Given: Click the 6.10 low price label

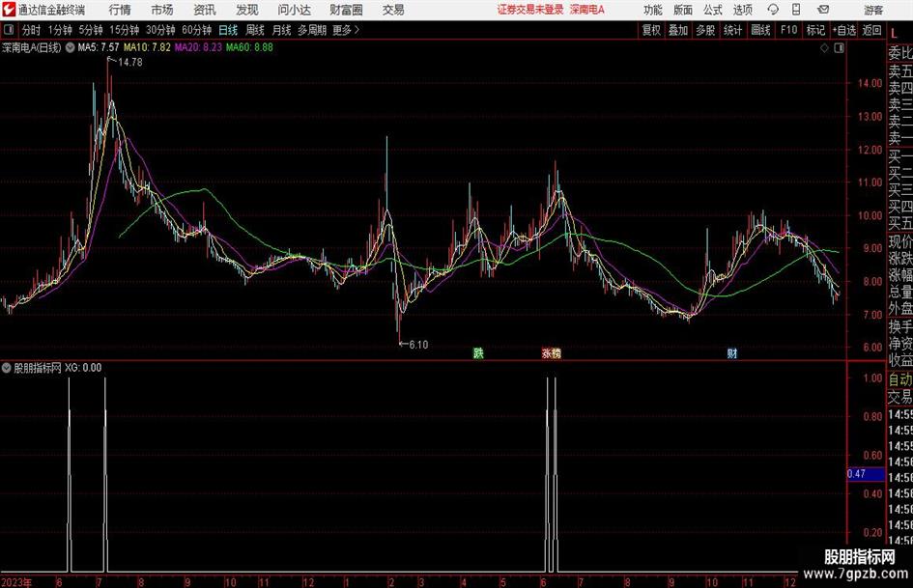Looking at the screenshot, I should (418, 345).
